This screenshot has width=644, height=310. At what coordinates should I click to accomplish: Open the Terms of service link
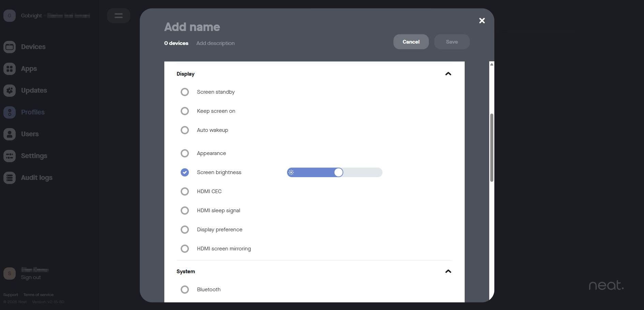pyautogui.click(x=39, y=295)
